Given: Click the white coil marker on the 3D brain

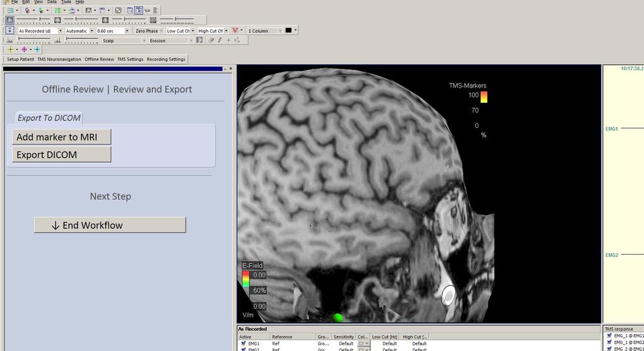Looking at the screenshot, I should 448,296.
